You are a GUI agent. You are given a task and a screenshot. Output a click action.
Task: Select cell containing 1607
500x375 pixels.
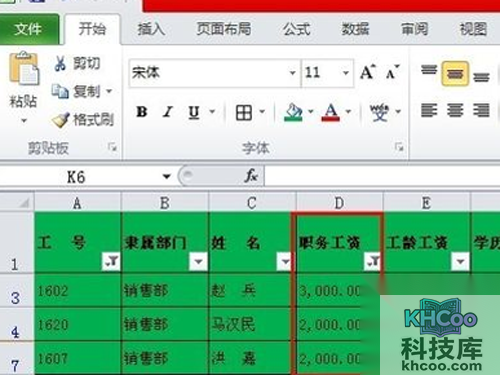(78, 358)
